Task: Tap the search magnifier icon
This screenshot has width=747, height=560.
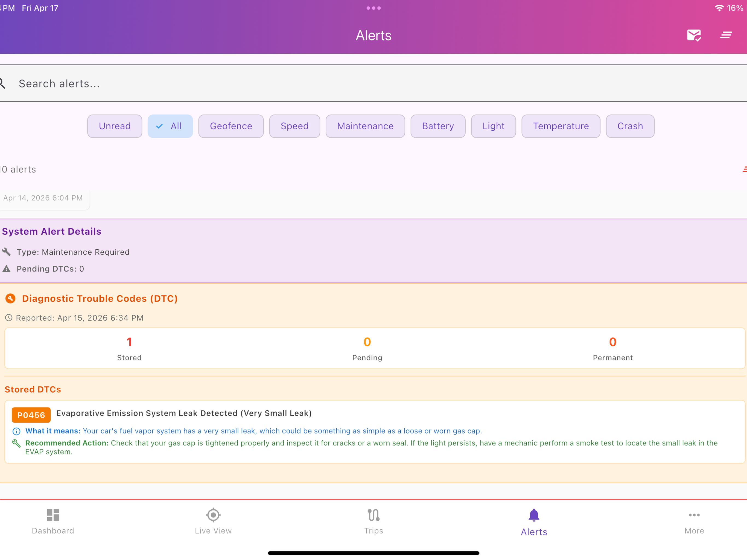Action: tap(2, 83)
